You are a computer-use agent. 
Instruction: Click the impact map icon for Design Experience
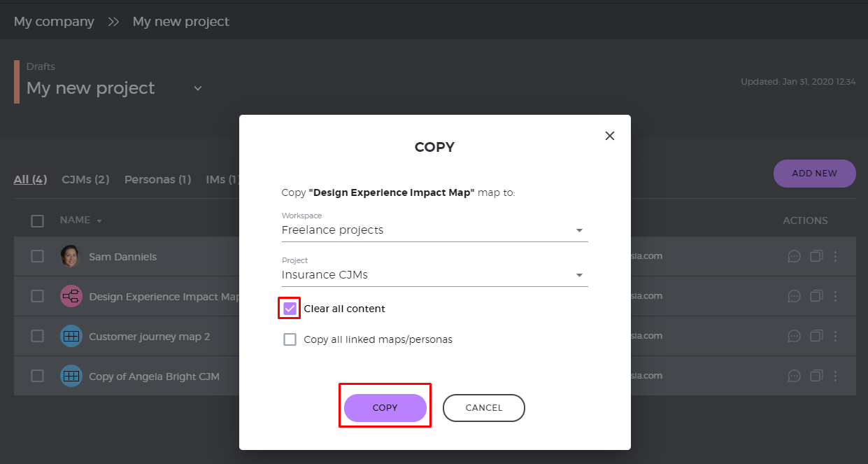pos(71,297)
